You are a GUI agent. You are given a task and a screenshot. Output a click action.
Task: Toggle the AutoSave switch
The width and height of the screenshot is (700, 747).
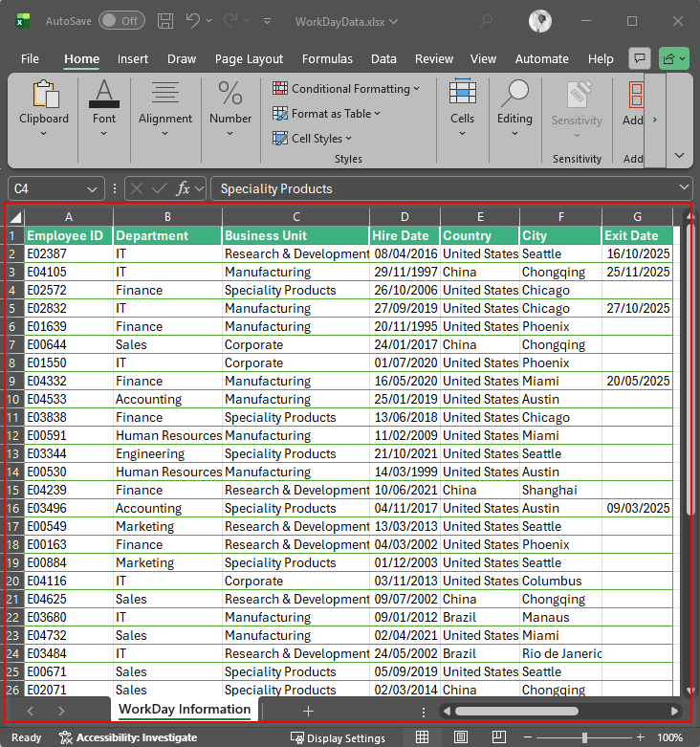pyautogui.click(x=121, y=21)
